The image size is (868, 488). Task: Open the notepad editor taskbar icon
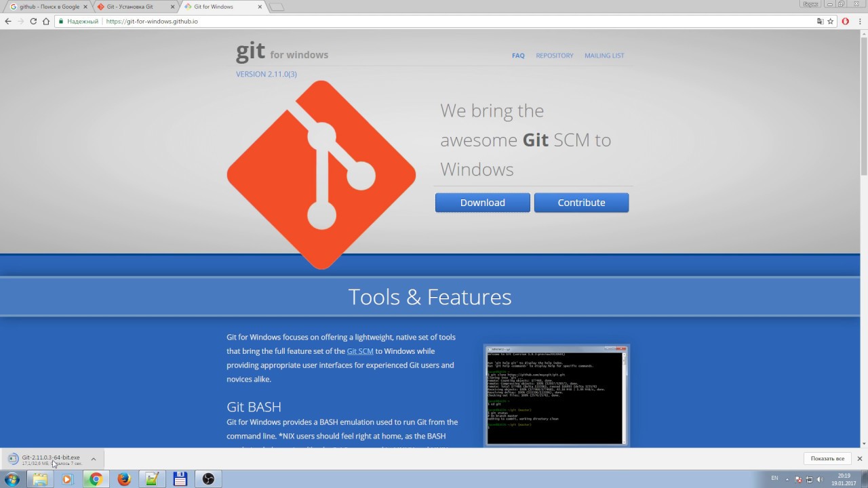pyautogui.click(x=152, y=479)
